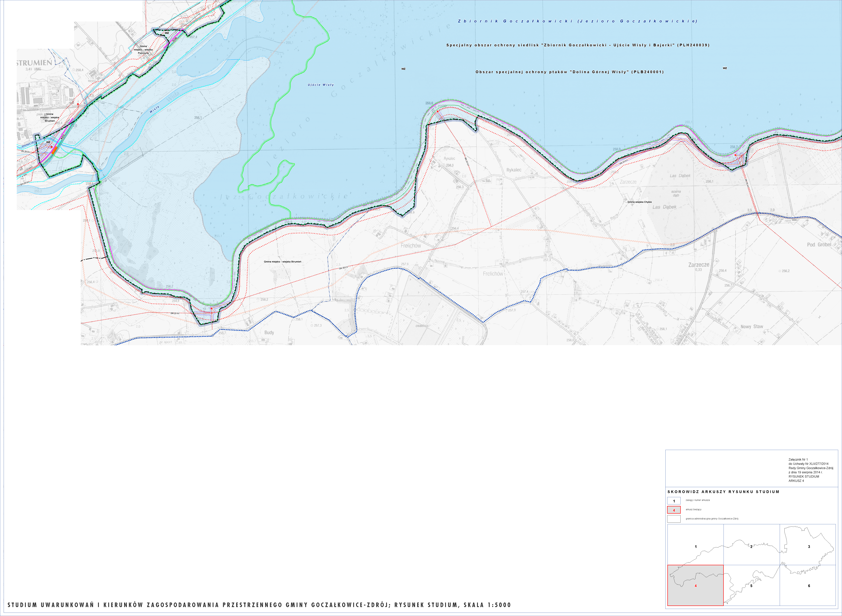Viewport: 842px width, 616px height.
Task: Select sheet 6 in the index map
Action: (x=808, y=585)
